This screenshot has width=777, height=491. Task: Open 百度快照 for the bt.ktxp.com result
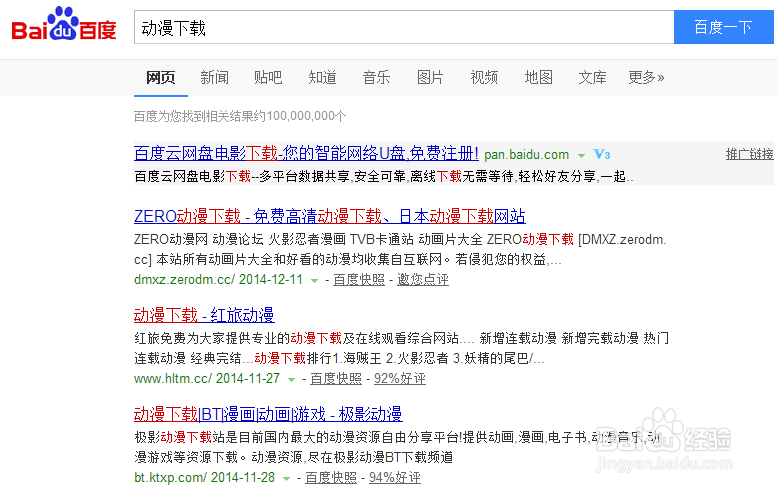click(331, 478)
